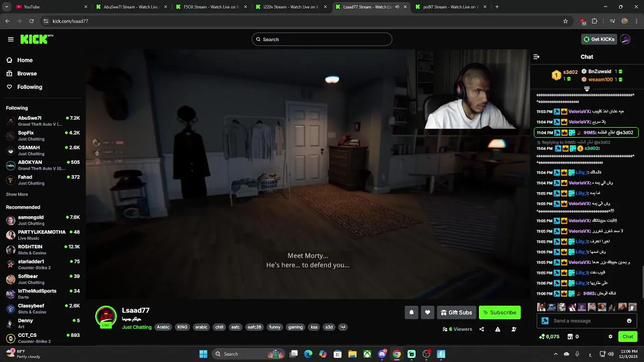Open ROSHTEIN recommended channel
This screenshot has width=644, height=362.
pyautogui.click(x=43, y=250)
